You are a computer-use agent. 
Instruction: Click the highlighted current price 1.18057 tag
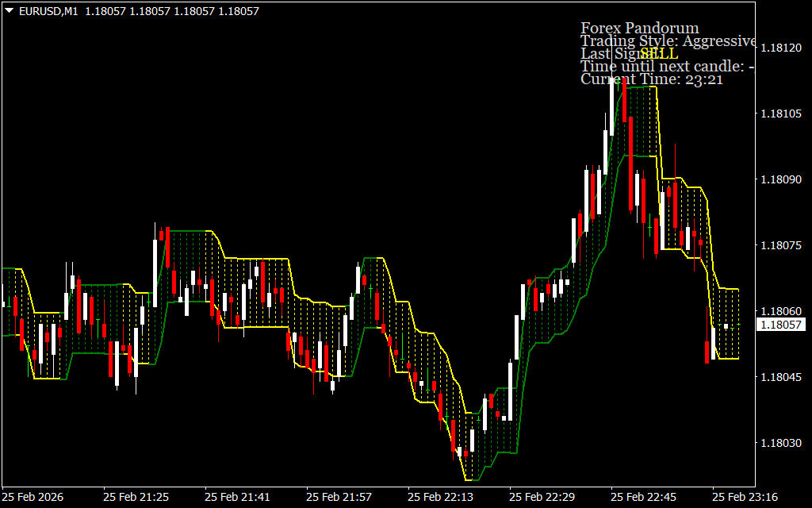point(781,325)
